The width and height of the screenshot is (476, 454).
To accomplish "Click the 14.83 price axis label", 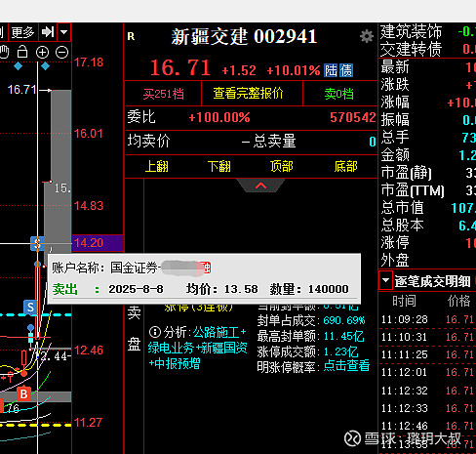I will point(89,205).
